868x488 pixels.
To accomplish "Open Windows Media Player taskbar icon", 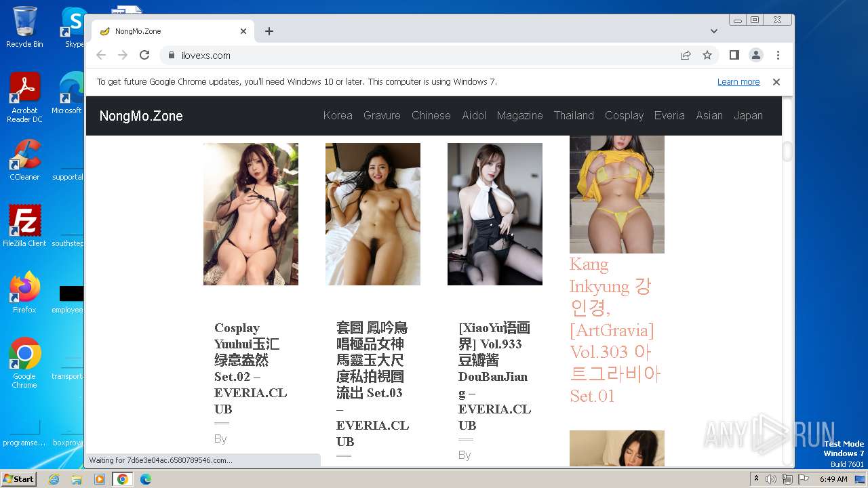I will tap(100, 479).
